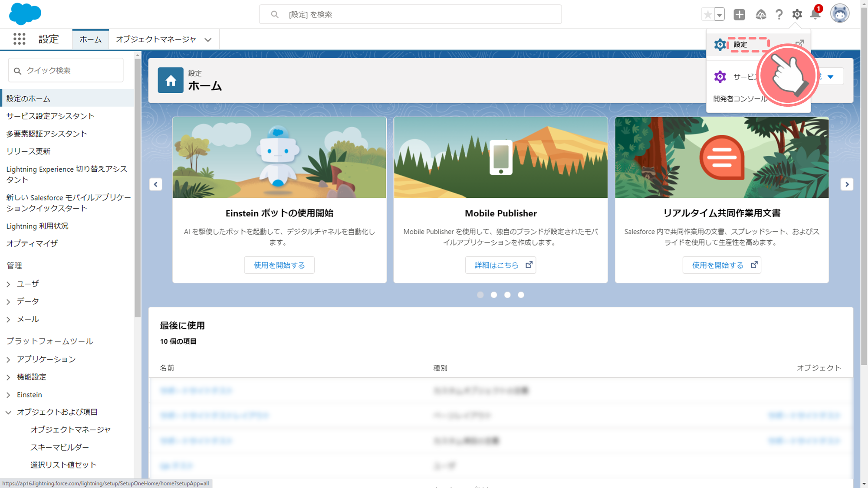
Task: Click the リアルタイム共同作業用文書 card image
Action: coord(722,157)
